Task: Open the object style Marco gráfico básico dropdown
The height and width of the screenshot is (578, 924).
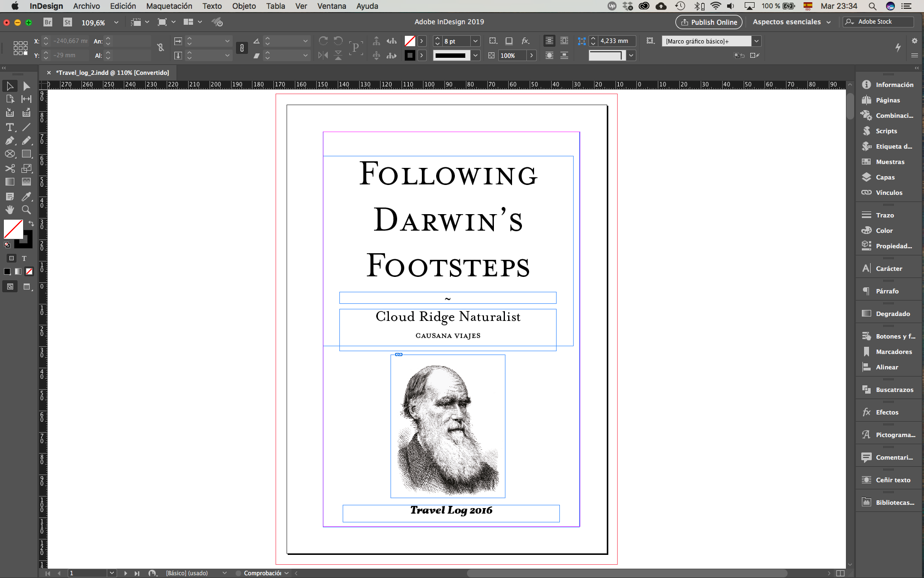Action: coord(757,41)
